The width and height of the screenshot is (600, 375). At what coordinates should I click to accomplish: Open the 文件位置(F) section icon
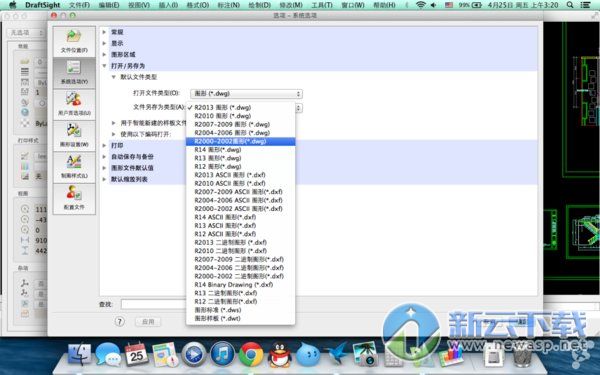pyautogui.click(x=74, y=41)
